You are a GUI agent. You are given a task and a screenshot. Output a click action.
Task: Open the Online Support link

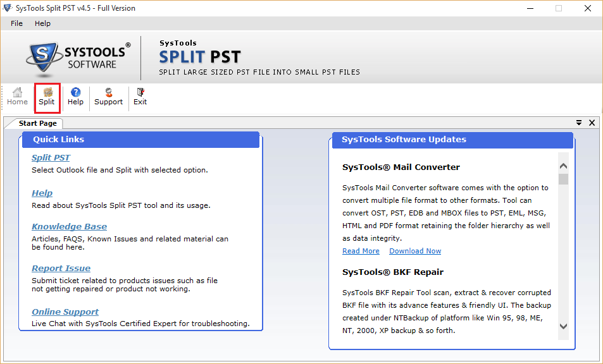[65, 312]
